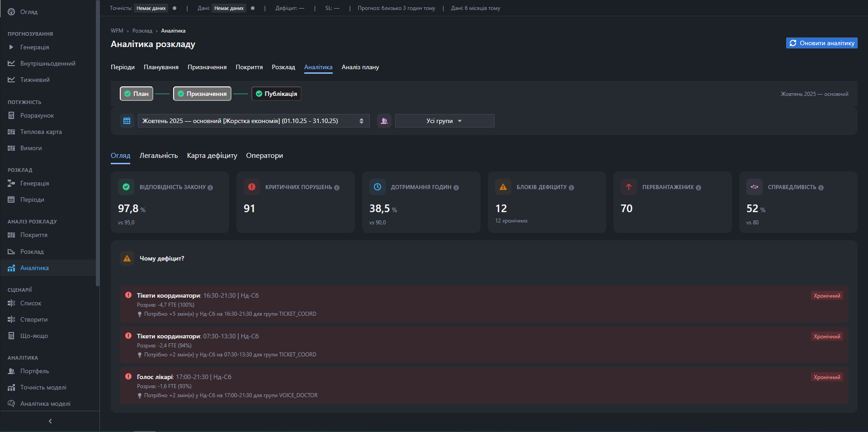Toggle the План workflow step

coord(137,94)
